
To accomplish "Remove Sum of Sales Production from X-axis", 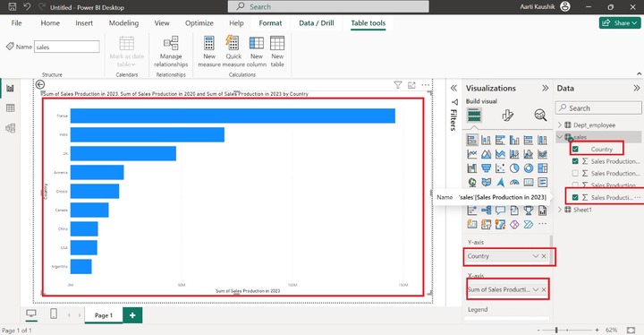I will pos(544,289).
